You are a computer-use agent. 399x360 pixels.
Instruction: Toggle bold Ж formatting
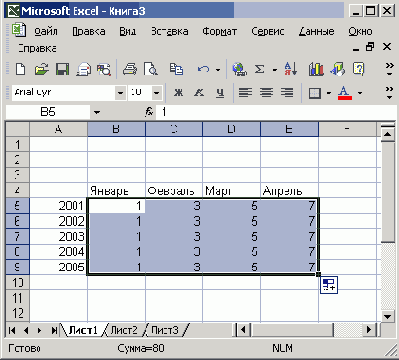(178, 93)
